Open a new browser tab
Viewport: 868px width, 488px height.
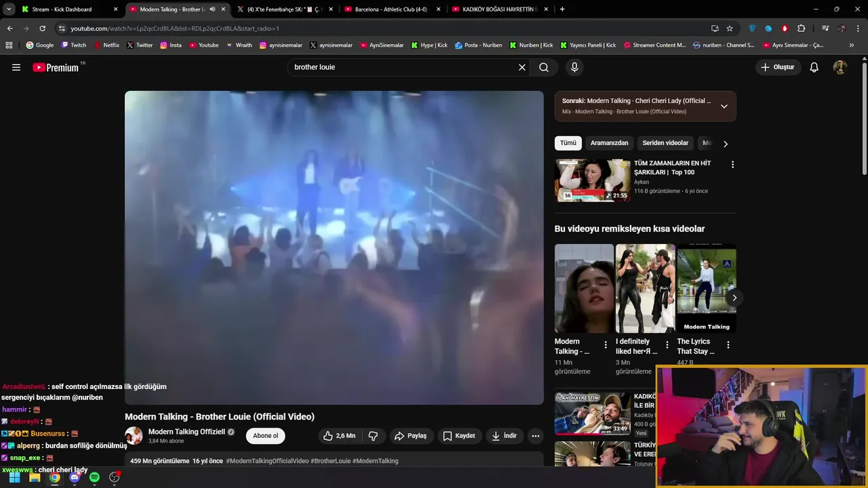click(x=562, y=9)
